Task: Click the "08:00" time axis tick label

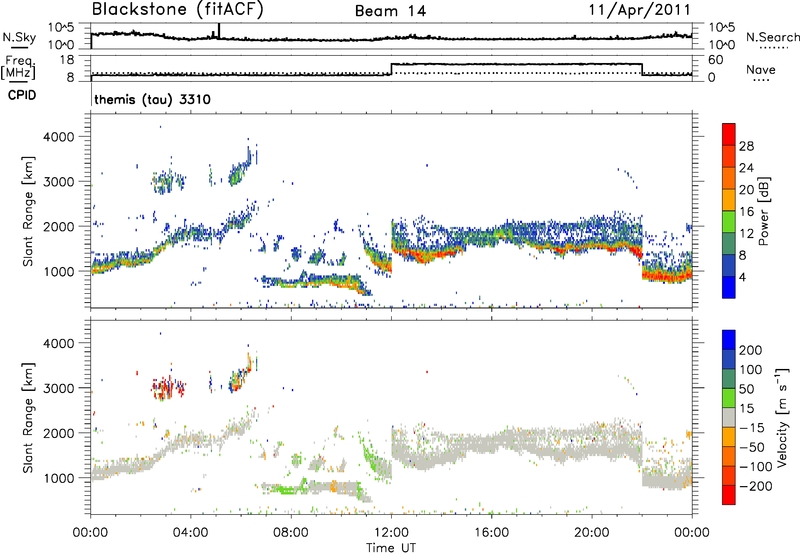Action: point(291,533)
